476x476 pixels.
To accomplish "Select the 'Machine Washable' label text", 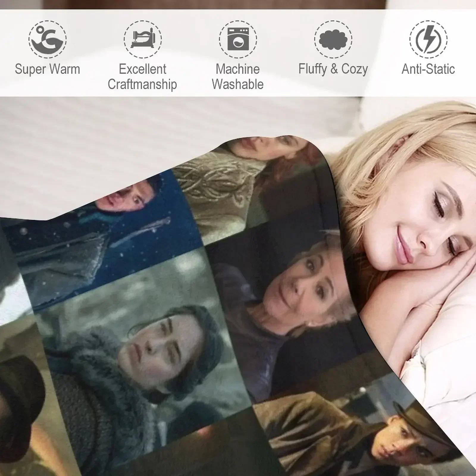I will click(x=238, y=77).
